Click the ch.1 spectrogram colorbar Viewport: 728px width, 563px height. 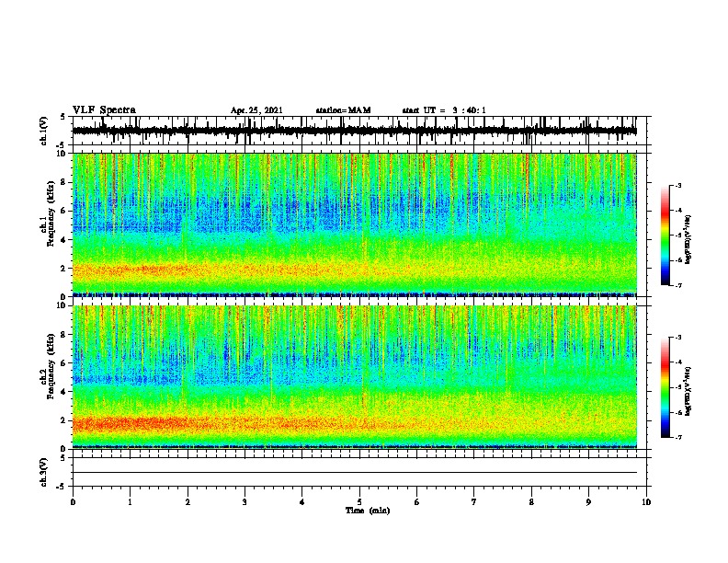pos(665,236)
